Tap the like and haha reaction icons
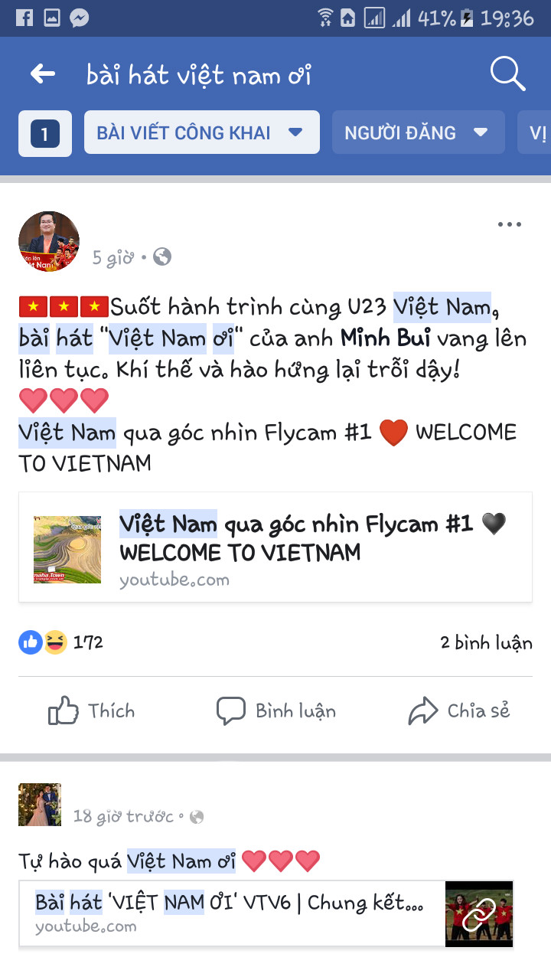The height and width of the screenshot is (980, 551). click(44, 642)
